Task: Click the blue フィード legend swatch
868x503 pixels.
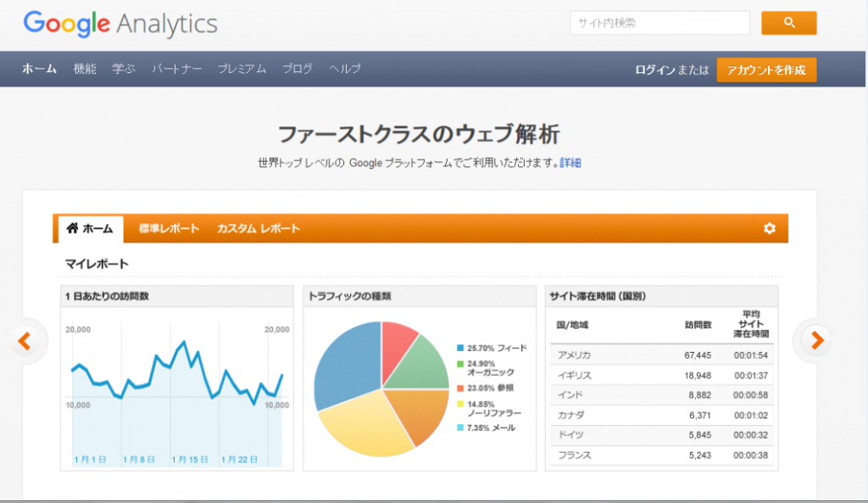Action: (x=460, y=348)
